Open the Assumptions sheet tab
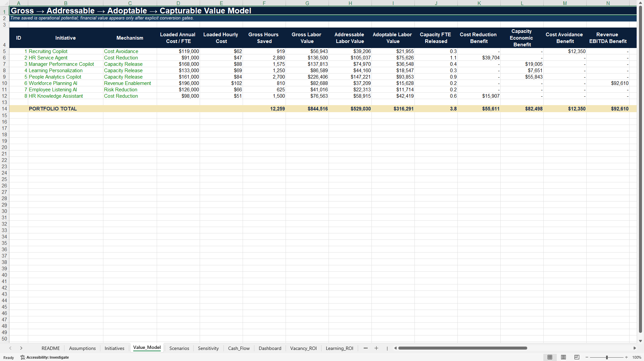This screenshot has height=361, width=644. coord(82,348)
